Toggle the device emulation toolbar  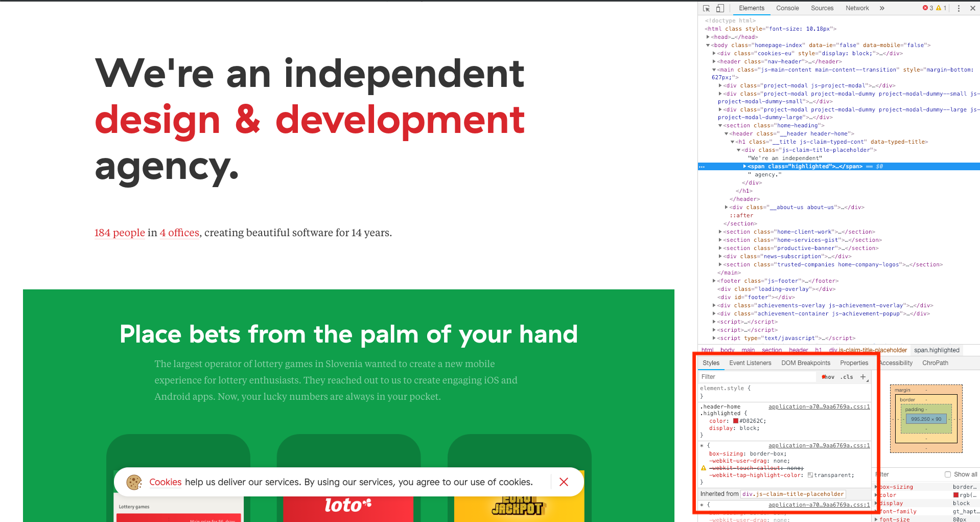720,8
